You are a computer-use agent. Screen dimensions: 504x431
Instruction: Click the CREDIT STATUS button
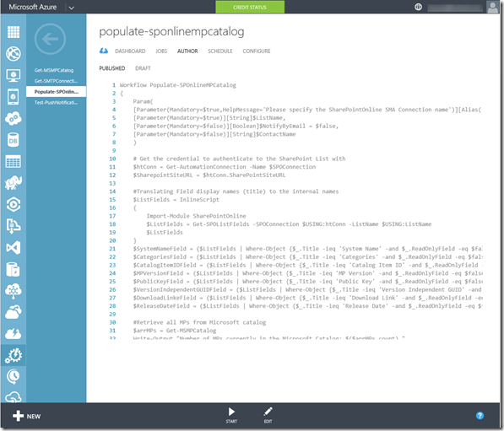click(x=250, y=7)
